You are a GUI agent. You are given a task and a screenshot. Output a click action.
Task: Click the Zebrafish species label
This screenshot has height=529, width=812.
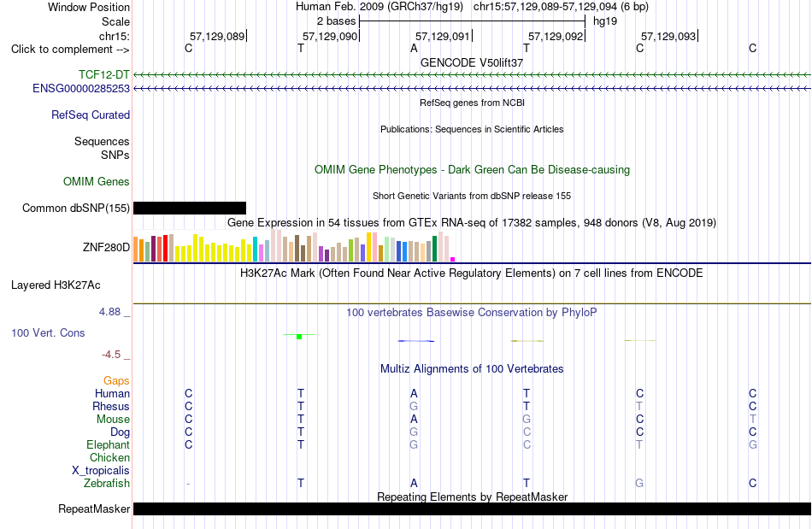(107, 484)
